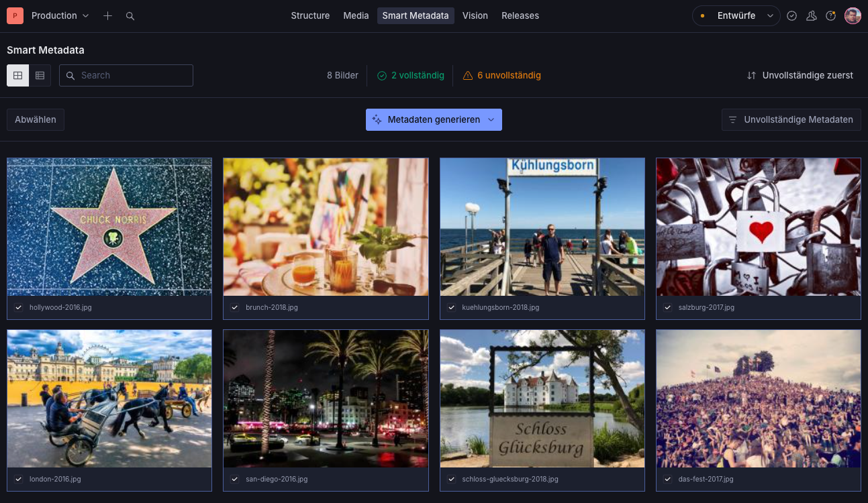This screenshot has height=503, width=868.
Task: Open the Schloss Glücksburg thumbnail
Action: point(542,398)
